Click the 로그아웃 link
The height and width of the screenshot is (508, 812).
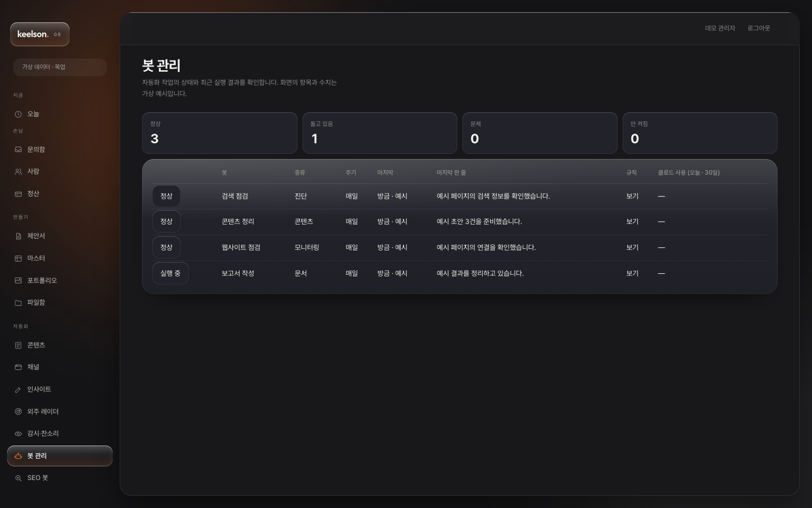[x=759, y=28]
